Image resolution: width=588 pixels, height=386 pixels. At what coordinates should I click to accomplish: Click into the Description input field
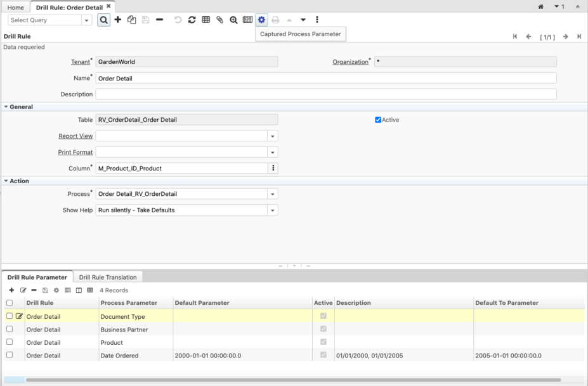click(325, 94)
